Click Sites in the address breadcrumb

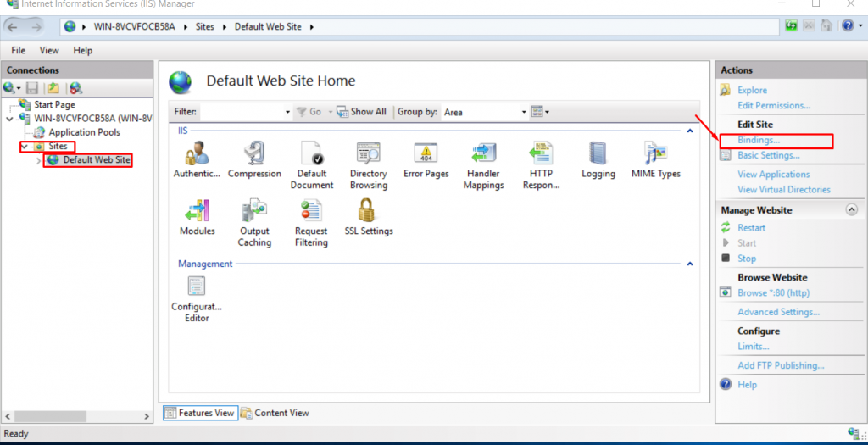tap(205, 26)
